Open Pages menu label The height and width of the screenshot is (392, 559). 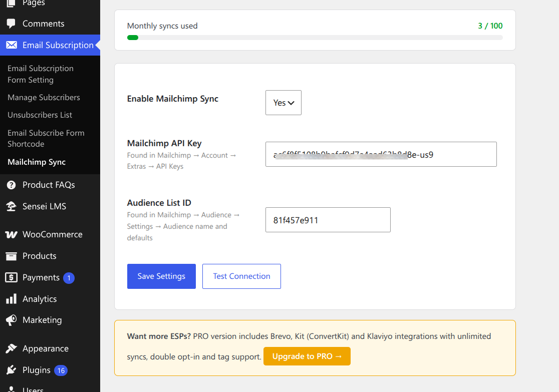pyautogui.click(x=34, y=3)
